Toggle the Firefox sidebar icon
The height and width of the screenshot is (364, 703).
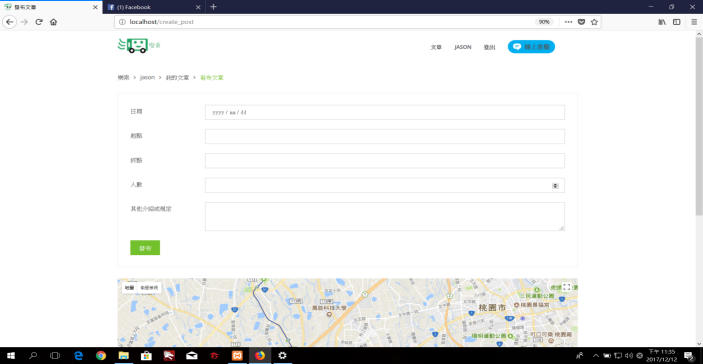(677, 22)
